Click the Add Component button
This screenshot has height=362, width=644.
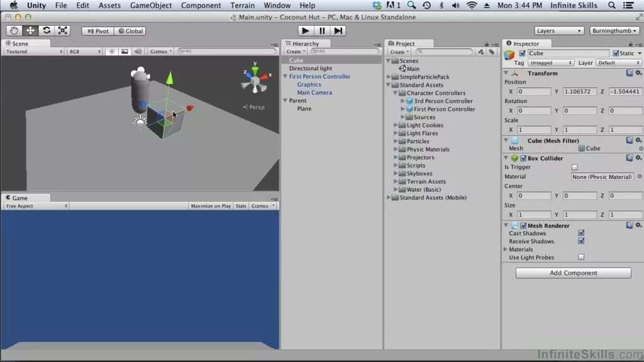pyautogui.click(x=573, y=273)
